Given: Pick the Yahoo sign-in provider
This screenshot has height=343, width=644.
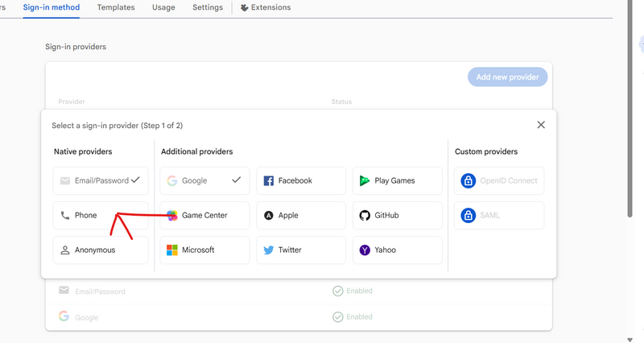Looking at the screenshot, I should 365,250.
